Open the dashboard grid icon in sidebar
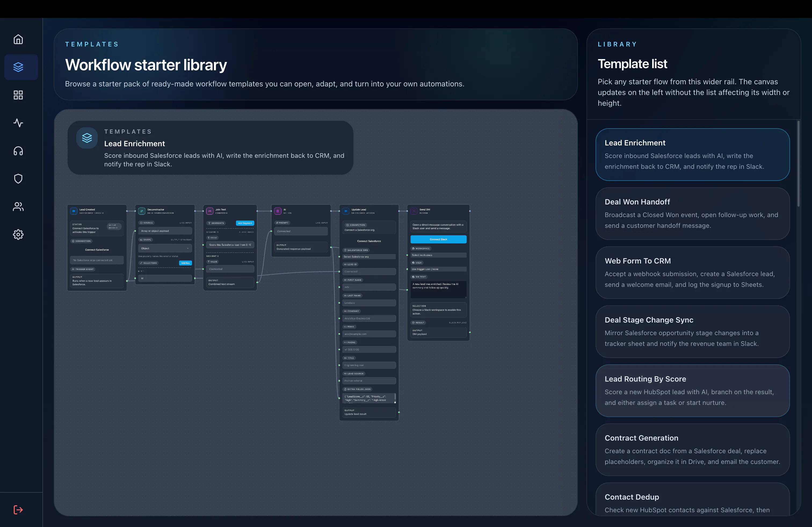Screen dimensions: 812x527 click(x=18, y=95)
